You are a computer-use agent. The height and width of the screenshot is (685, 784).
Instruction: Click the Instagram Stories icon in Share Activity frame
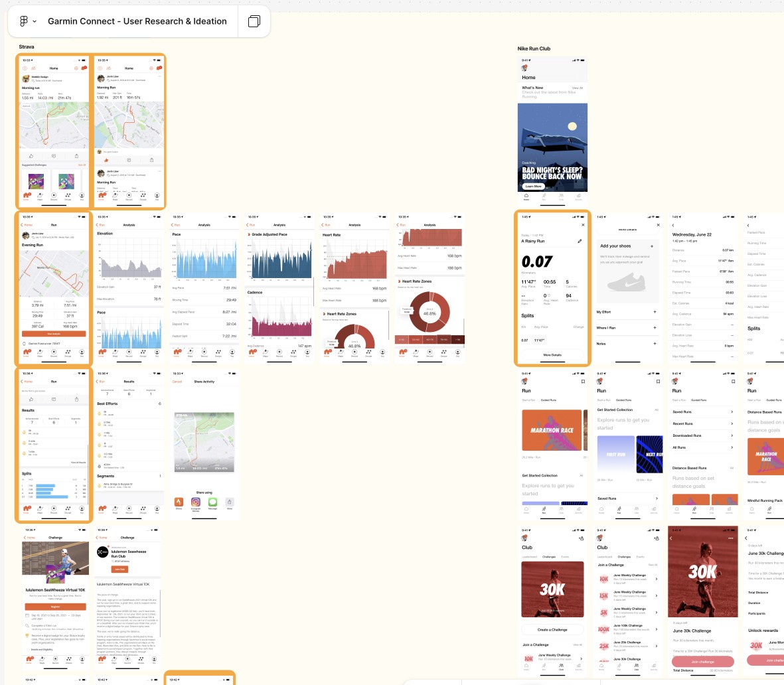coord(195,502)
